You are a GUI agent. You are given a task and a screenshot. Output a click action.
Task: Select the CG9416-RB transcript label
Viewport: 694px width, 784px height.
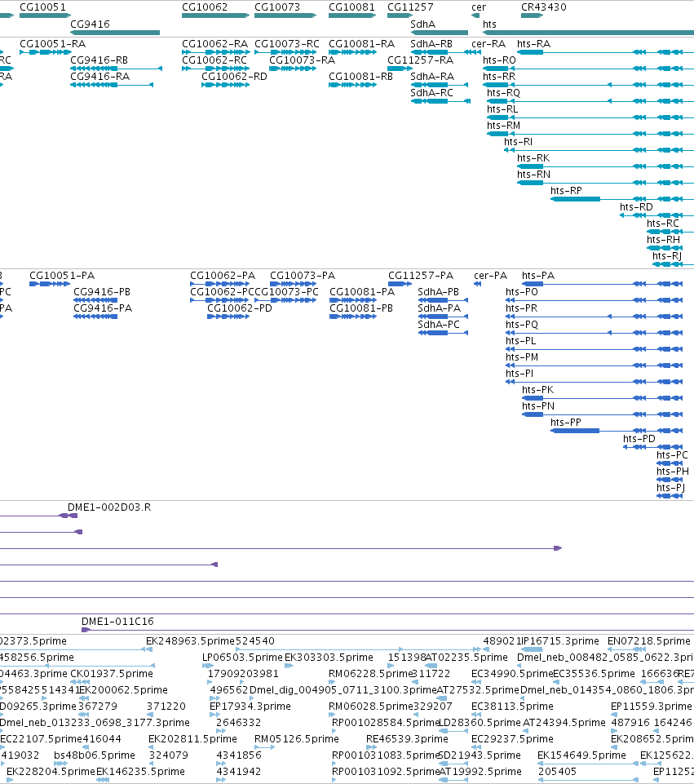(99, 60)
